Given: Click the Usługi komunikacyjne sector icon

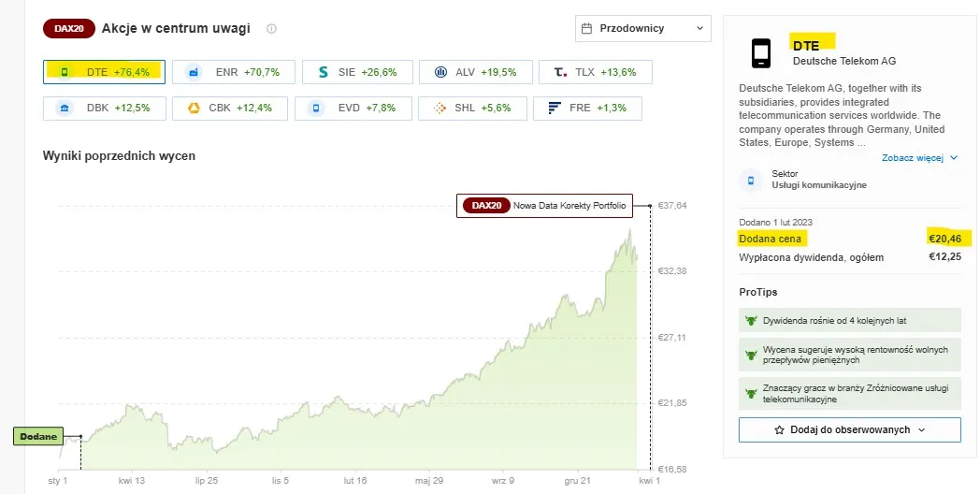Looking at the screenshot, I should (751, 180).
